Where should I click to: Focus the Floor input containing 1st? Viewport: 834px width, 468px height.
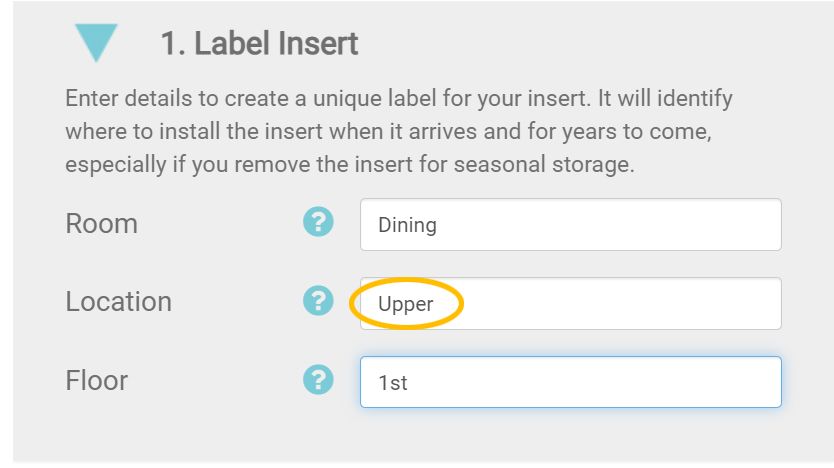[x=570, y=382]
